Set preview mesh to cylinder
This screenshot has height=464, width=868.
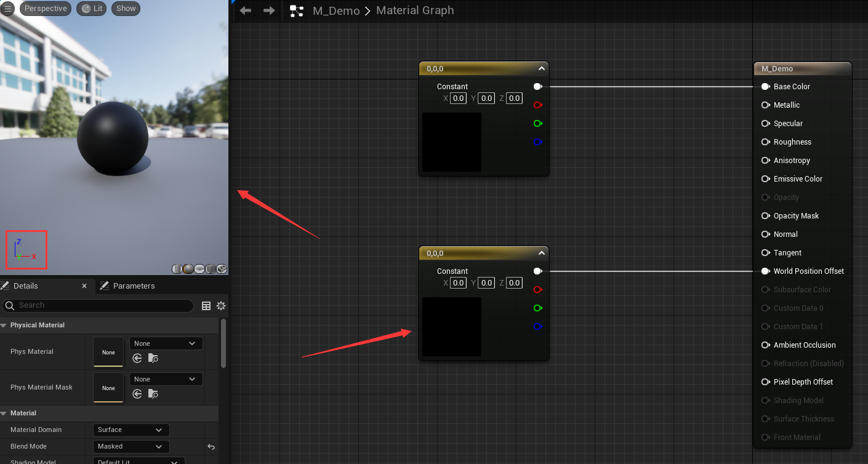pyautogui.click(x=177, y=269)
